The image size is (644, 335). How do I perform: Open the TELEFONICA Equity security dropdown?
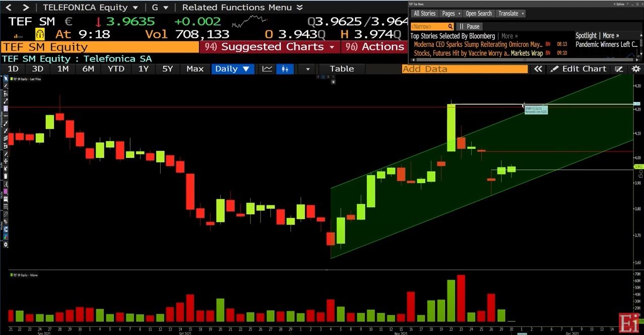click(91, 8)
